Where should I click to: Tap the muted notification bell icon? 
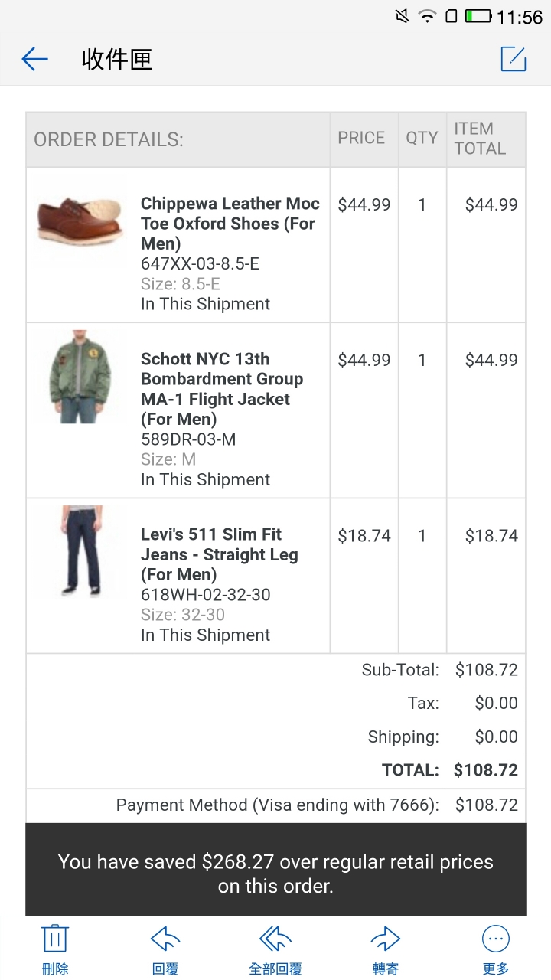(x=402, y=16)
